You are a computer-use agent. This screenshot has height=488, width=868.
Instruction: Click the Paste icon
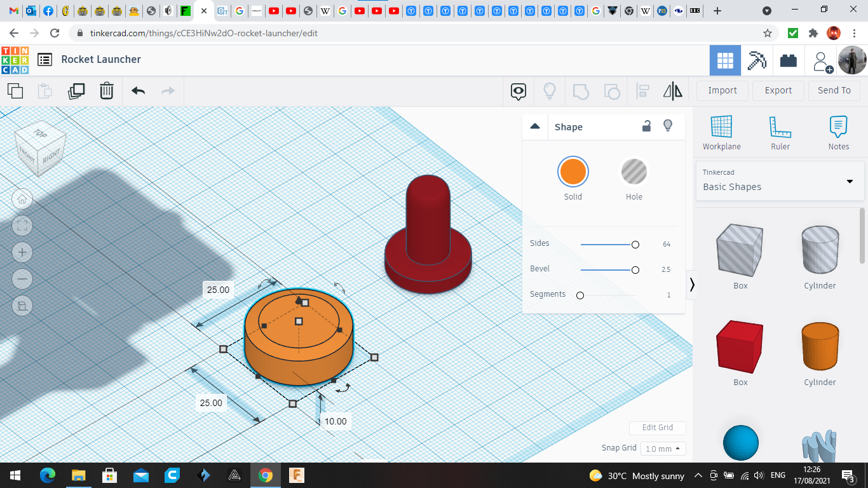[45, 91]
